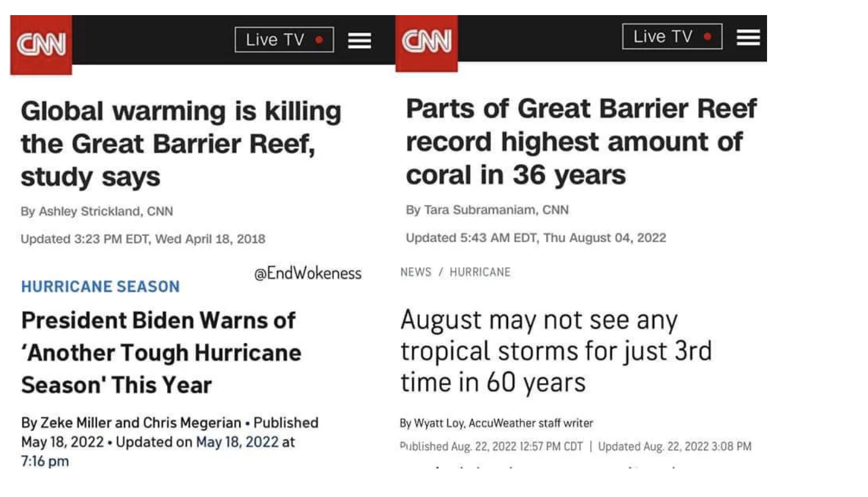Open 'President Biden Warns' headline
This screenshot has height=497, width=868.
tap(161, 352)
